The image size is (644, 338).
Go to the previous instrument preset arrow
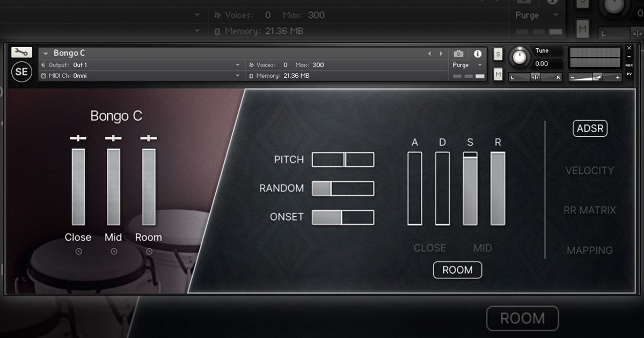pyautogui.click(x=429, y=54)
